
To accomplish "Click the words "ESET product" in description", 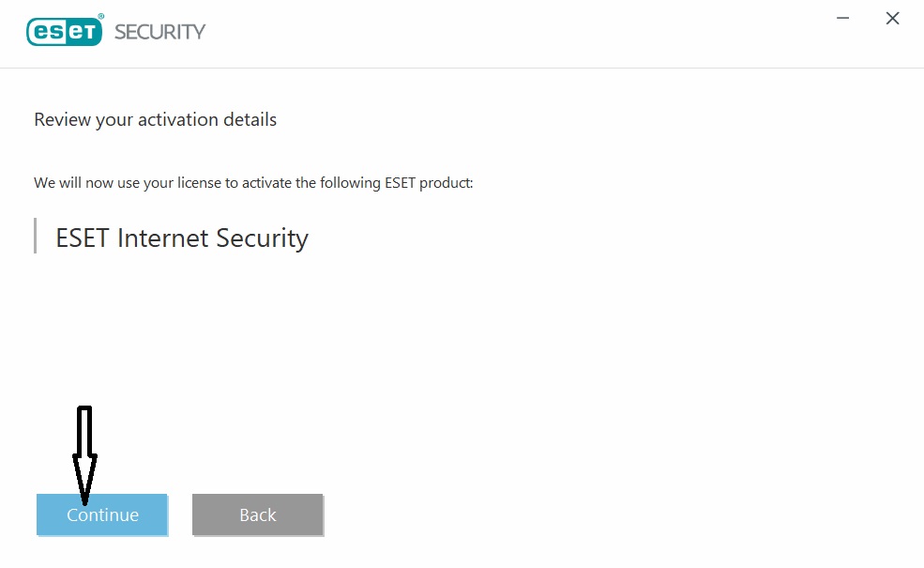I will click(x=428, y=182).
